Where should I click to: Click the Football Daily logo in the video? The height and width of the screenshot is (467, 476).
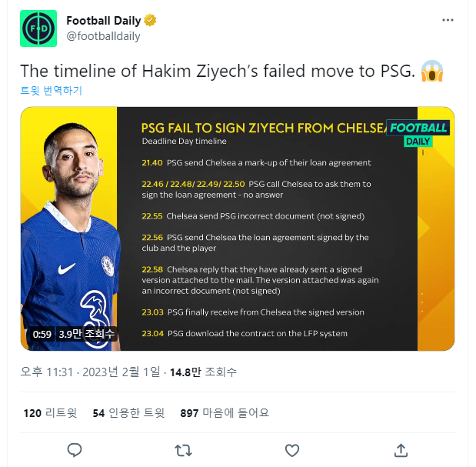[418, 134]
